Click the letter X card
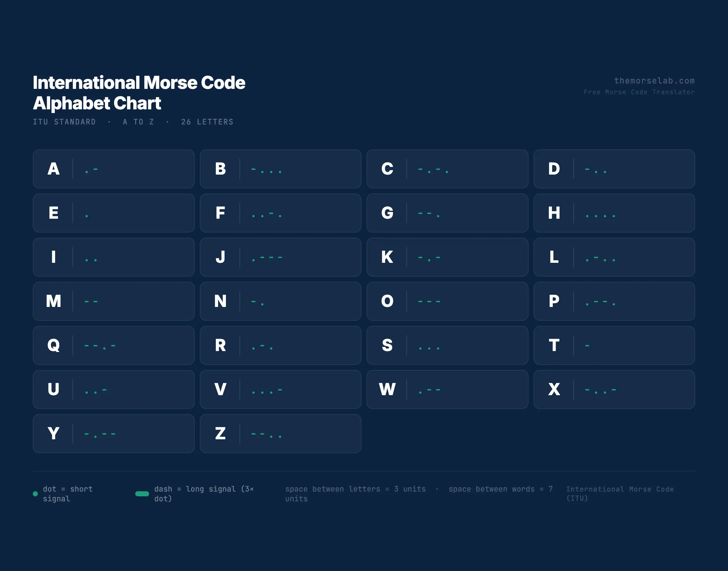This screenshot has height=571, width=728. coord(614,389)
